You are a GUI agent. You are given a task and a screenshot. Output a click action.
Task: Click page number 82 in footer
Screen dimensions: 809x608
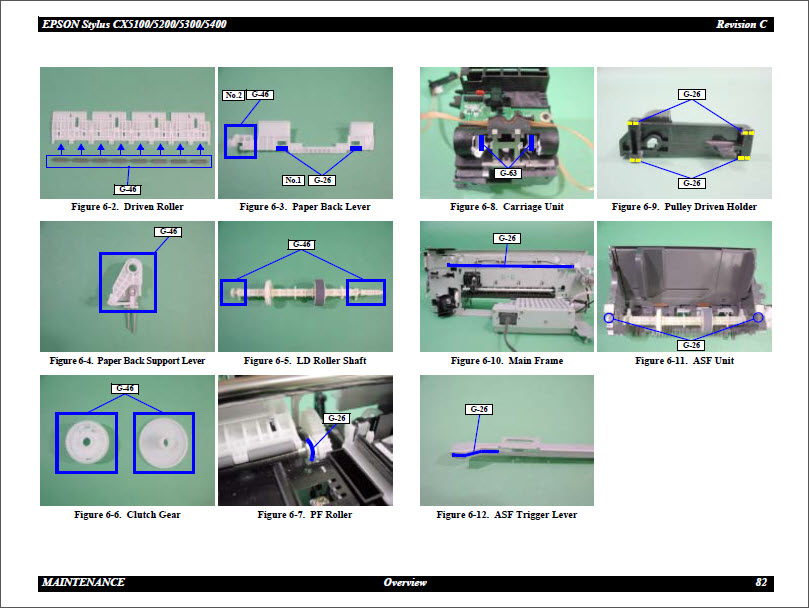(761, 583)
